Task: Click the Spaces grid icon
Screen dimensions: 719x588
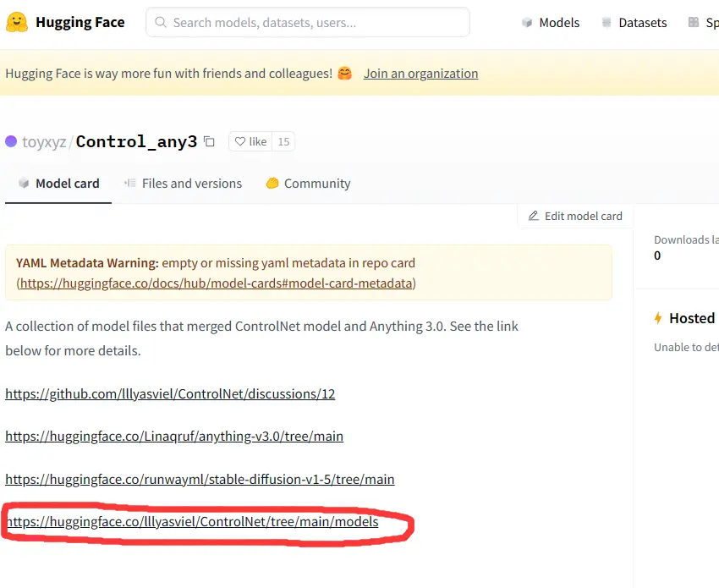Action: [694, 22]
